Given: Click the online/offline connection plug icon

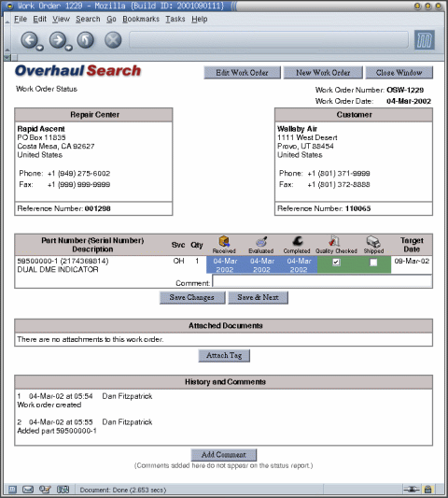Looking at the screenshot, I should click(412, 489).
